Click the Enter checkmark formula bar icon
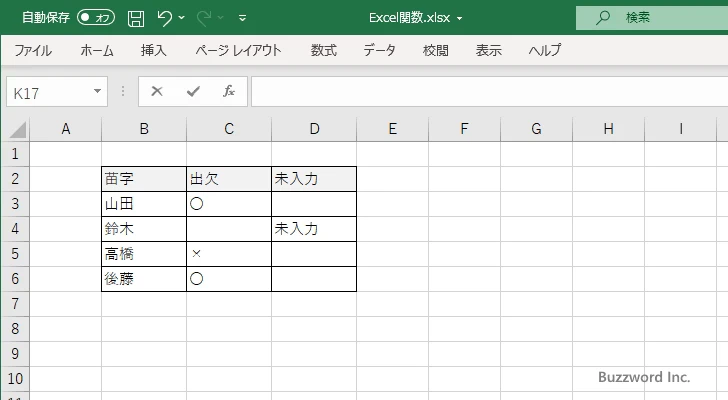The image size is (728, 400). (x=193, y=91)
